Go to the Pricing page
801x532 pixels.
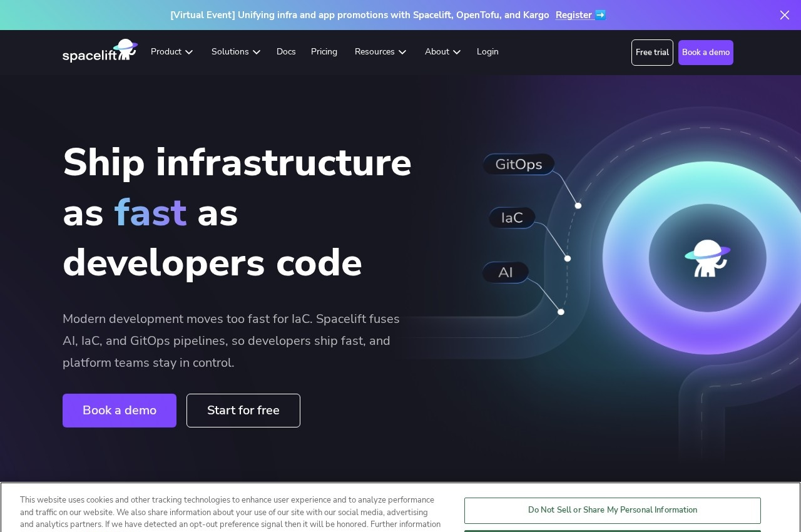click(324, 52)
